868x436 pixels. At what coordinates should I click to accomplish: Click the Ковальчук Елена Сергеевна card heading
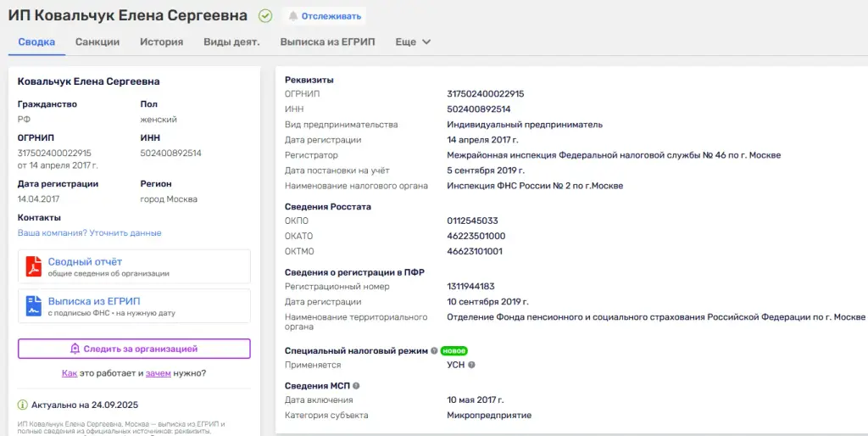tap(88, 81)
